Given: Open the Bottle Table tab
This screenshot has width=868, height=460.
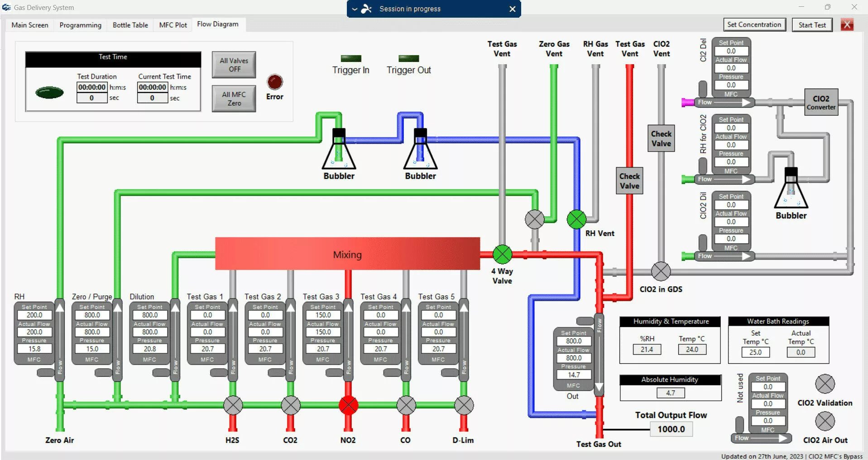Looking at the screenshot, I should coord(130,25).
